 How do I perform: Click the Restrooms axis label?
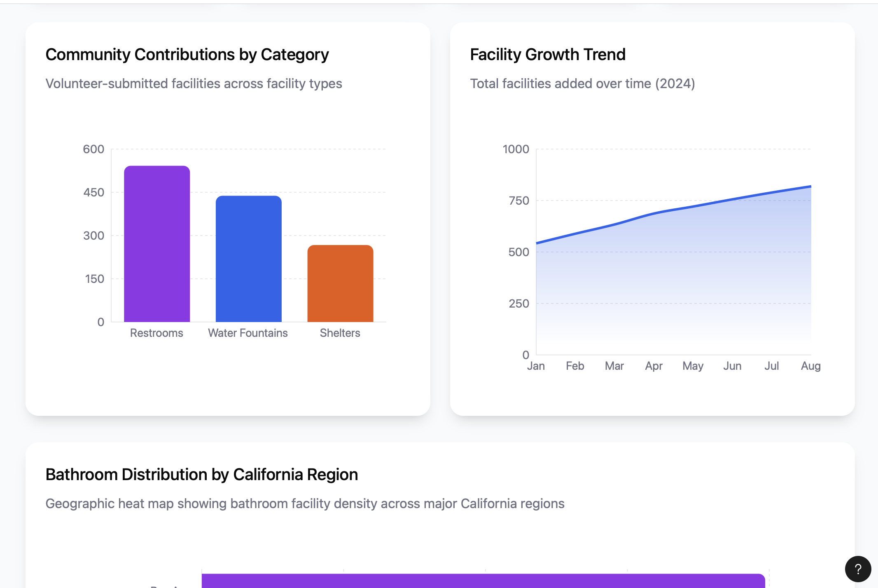coord(156,333)
